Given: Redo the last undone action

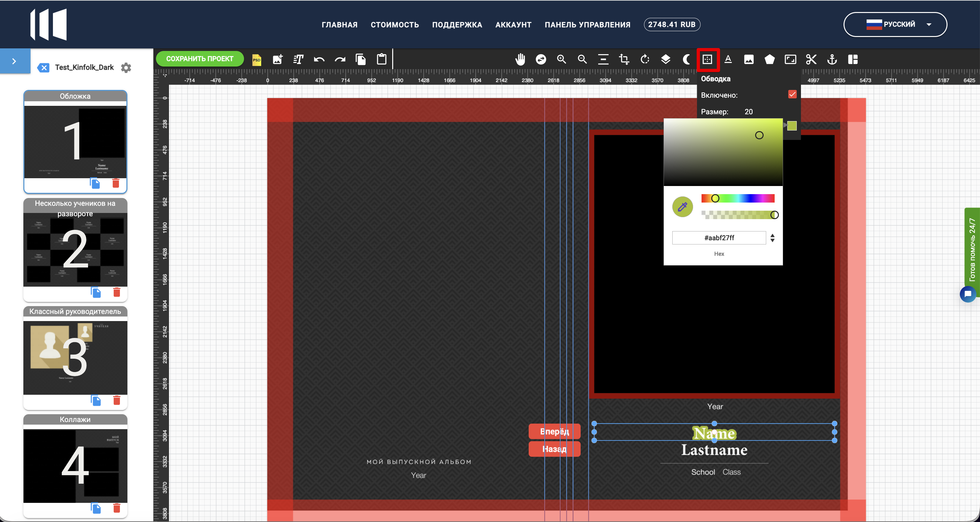Looking at the screenshot, I should (x=340, y=59).
